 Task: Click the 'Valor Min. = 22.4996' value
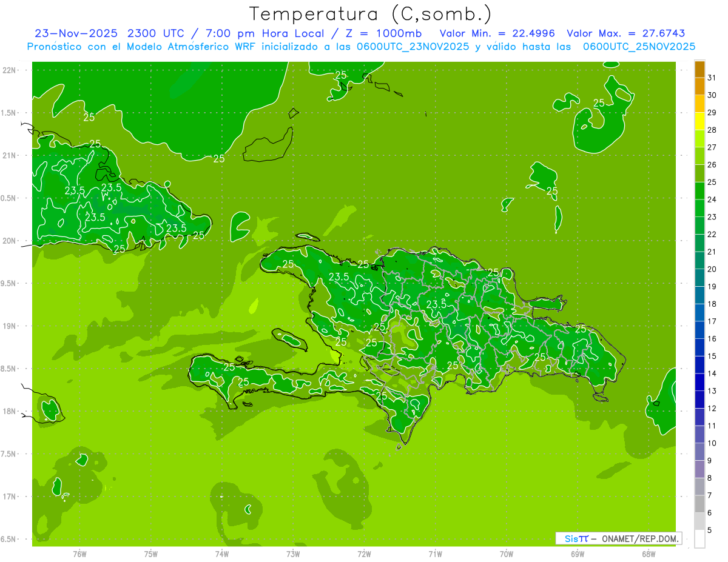(497, 33)
